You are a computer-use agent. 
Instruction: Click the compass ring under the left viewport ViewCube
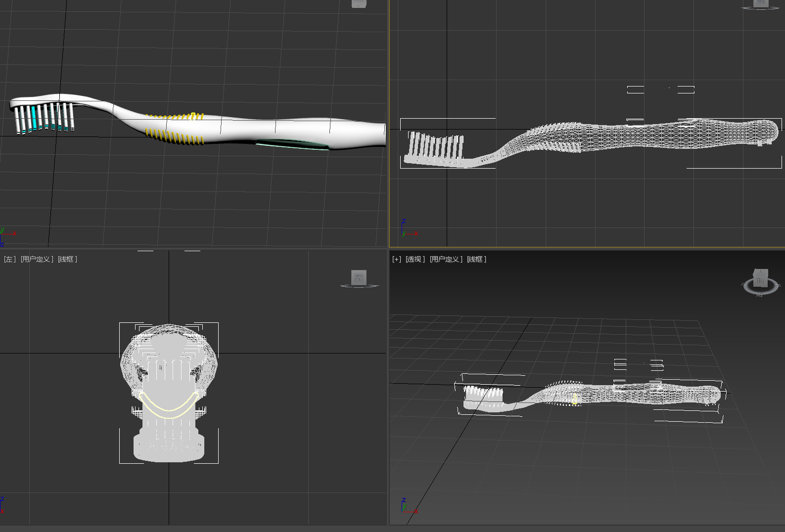click(360, 286)
